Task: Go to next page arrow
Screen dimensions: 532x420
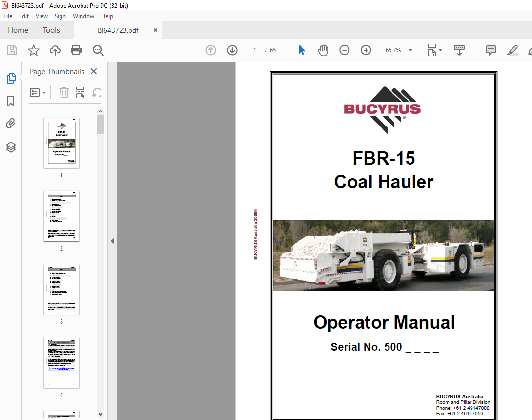Action: point(232,50)
